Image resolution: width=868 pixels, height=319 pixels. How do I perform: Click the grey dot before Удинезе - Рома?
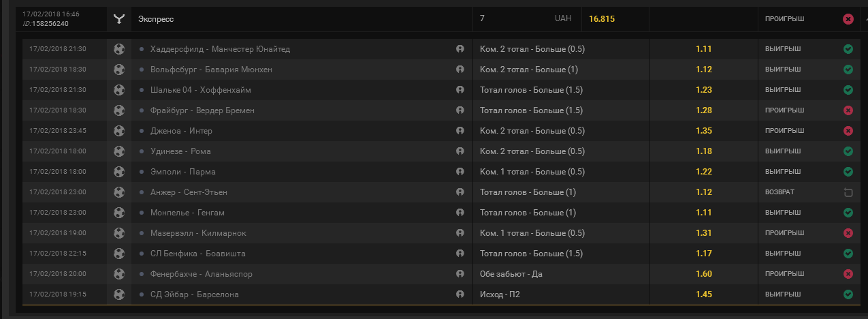[142, 151]
